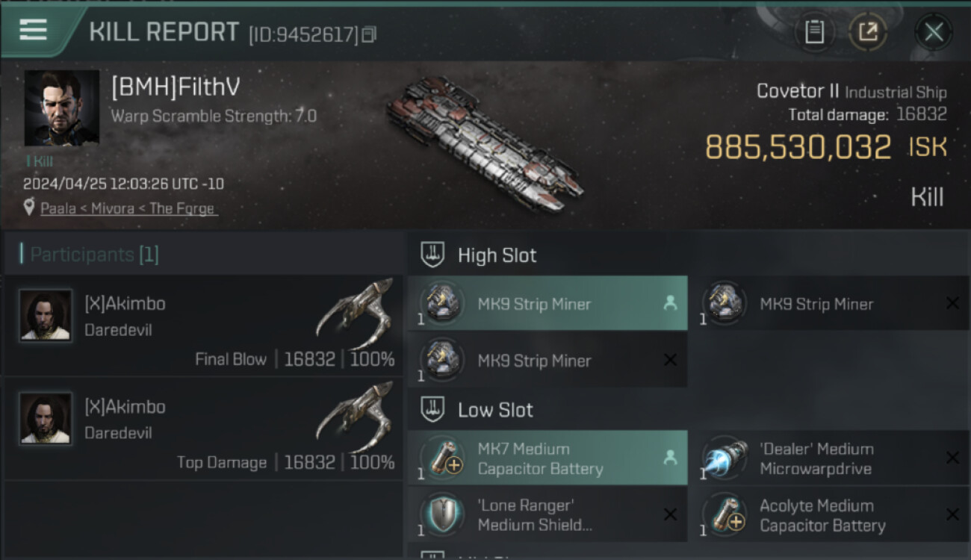Open FilthV's pilot portrait

(62, 108)
